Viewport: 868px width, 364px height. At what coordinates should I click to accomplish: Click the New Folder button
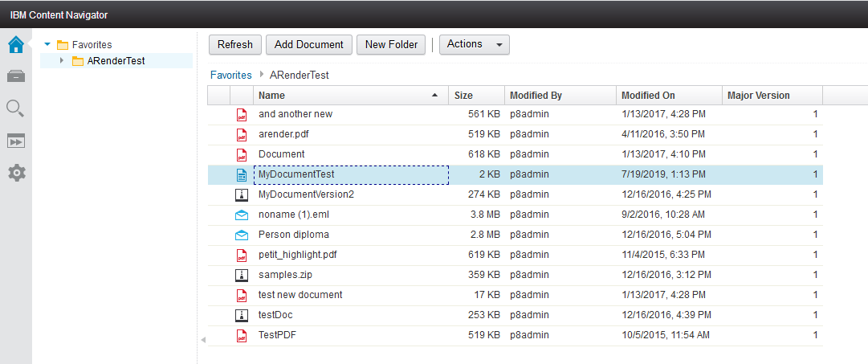click(391, 45)
